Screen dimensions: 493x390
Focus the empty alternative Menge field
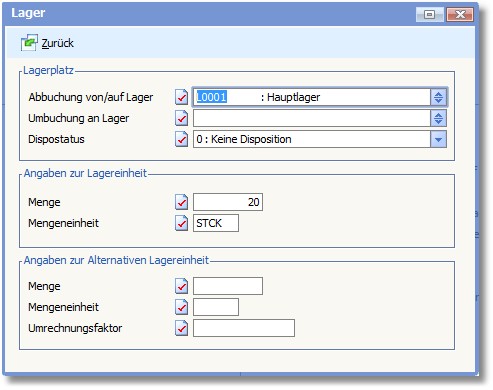tap(228, 286)
